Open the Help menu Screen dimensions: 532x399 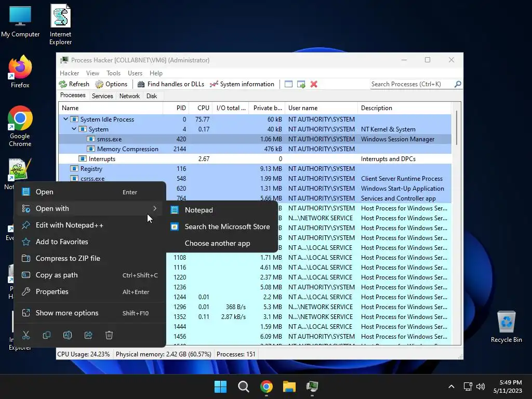click(x=156, y=73)
